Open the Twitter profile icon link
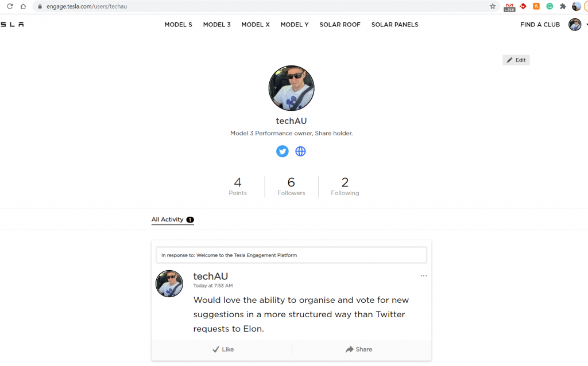The height and width of the screenshot is (366, 588). [x=282, y=151]
